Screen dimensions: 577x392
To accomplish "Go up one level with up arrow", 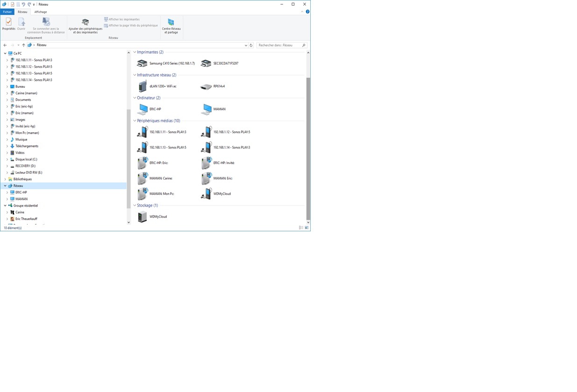I will 23,45.
